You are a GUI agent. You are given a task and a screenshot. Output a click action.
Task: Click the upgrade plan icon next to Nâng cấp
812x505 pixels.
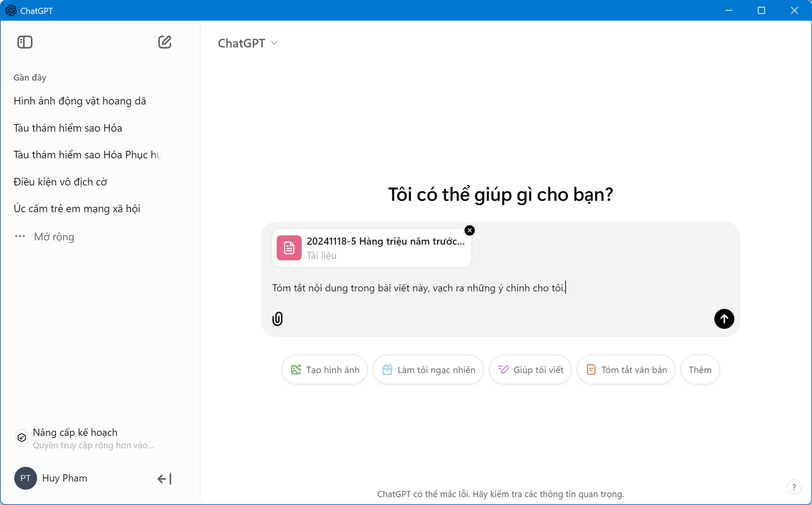click(21, 437)
